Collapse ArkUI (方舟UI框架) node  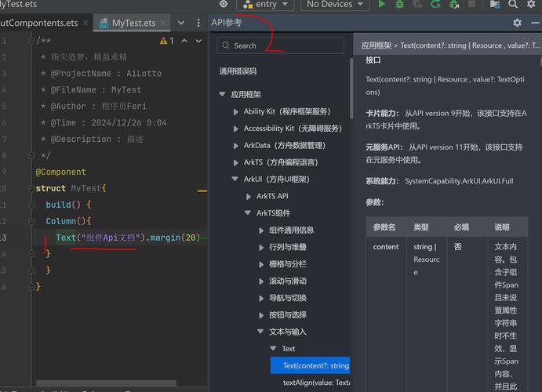point(235,179)
